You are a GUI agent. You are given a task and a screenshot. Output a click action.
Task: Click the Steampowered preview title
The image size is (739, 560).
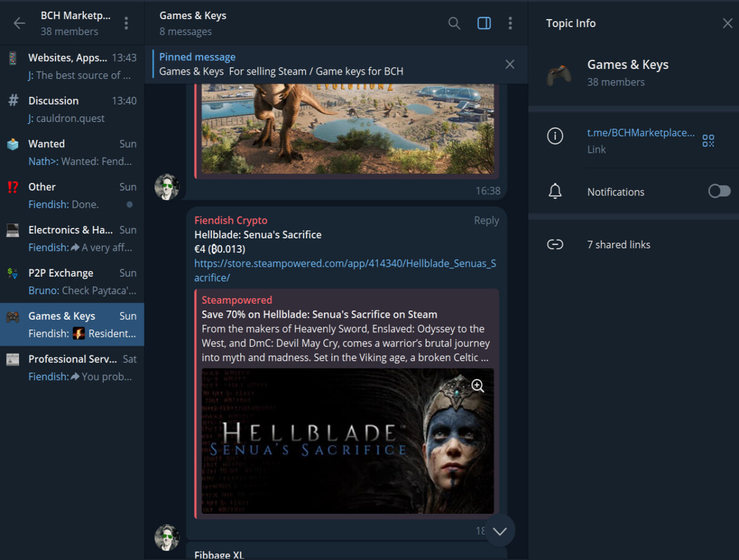click(236, 300)
